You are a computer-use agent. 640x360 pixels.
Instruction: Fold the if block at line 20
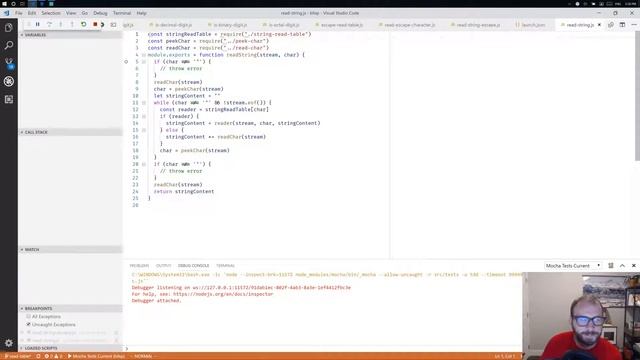coord(144,164)
